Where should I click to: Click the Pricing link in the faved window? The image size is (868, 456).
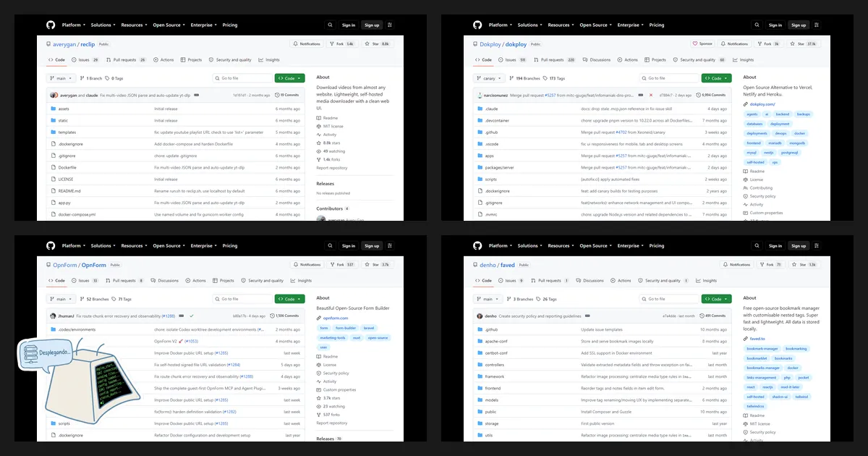[x=657, y=245]
